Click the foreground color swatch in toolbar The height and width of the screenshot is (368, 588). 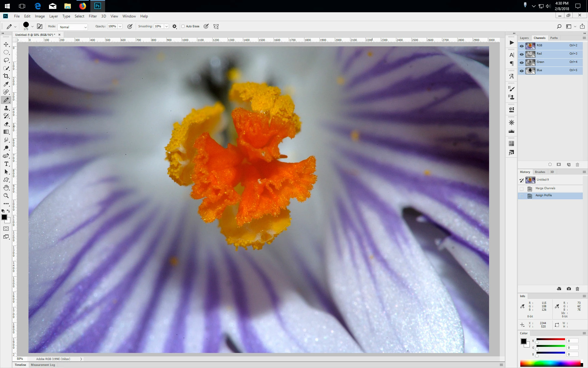(x=4, y=217)
